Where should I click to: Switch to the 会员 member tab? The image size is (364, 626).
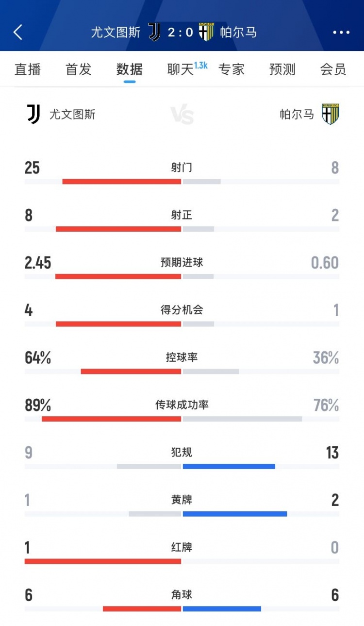(x=333, y=69)
